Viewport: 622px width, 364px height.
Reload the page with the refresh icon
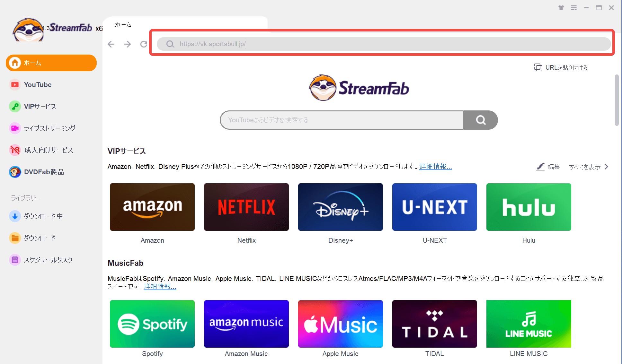click(x=144, y=44)
